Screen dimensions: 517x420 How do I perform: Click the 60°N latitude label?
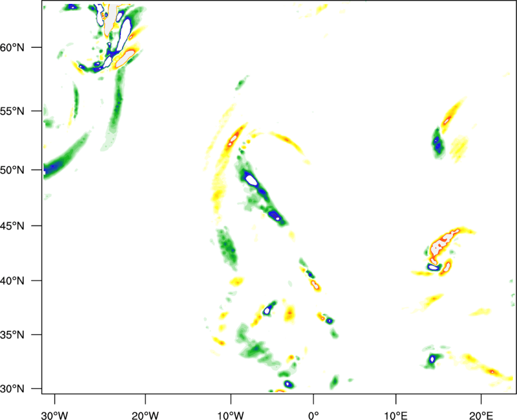pyautogui.click(x=12, y=47)
